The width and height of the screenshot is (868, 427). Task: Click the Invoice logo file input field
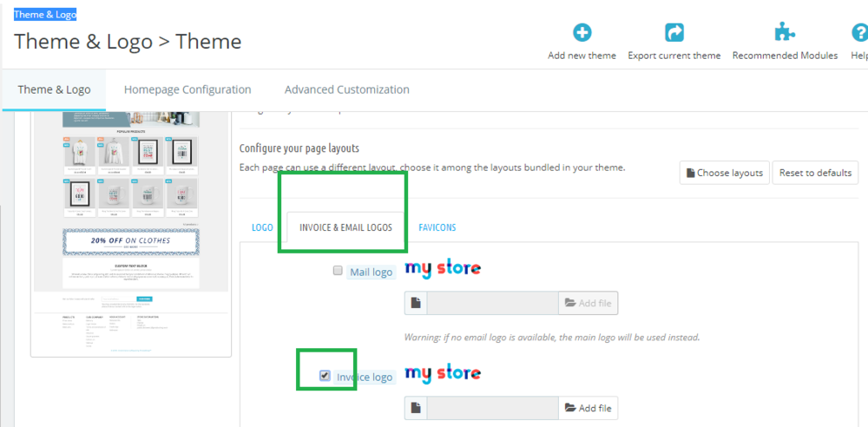(x=493, y=408)
